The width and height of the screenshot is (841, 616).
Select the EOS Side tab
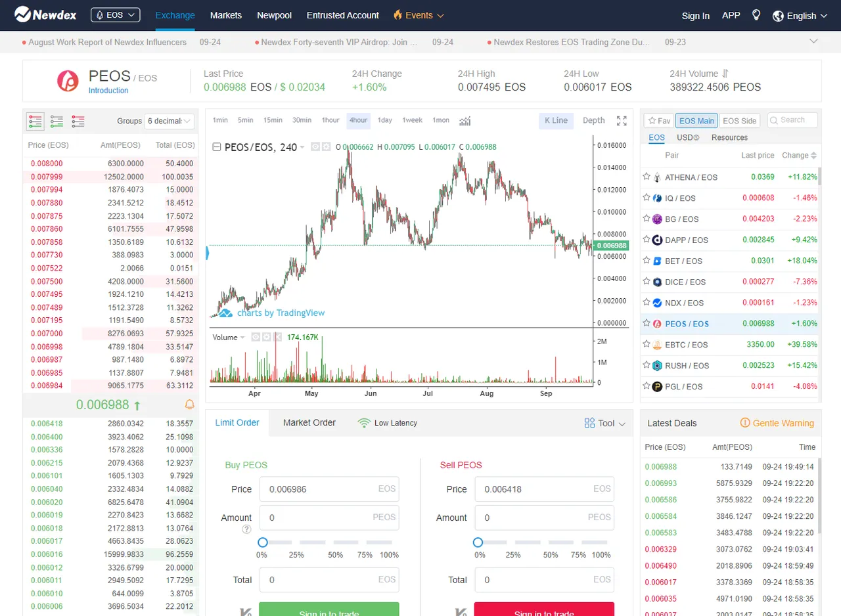(x=739, y=120)
